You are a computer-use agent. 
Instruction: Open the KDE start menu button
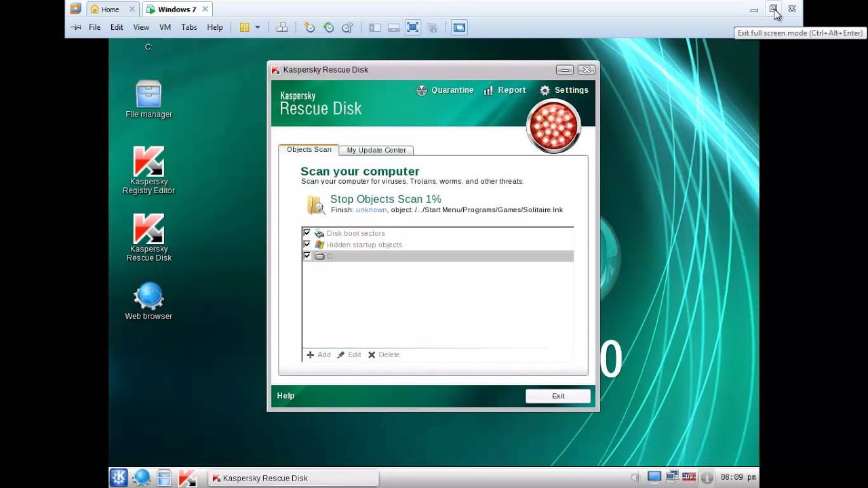pyautogui.click(x=119, y=478)
